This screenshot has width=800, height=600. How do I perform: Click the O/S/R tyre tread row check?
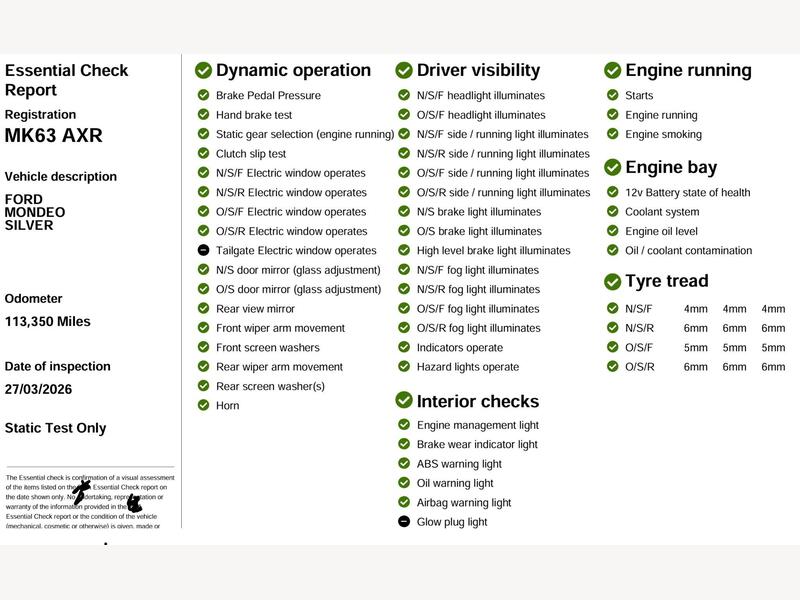tap(613, 367)
